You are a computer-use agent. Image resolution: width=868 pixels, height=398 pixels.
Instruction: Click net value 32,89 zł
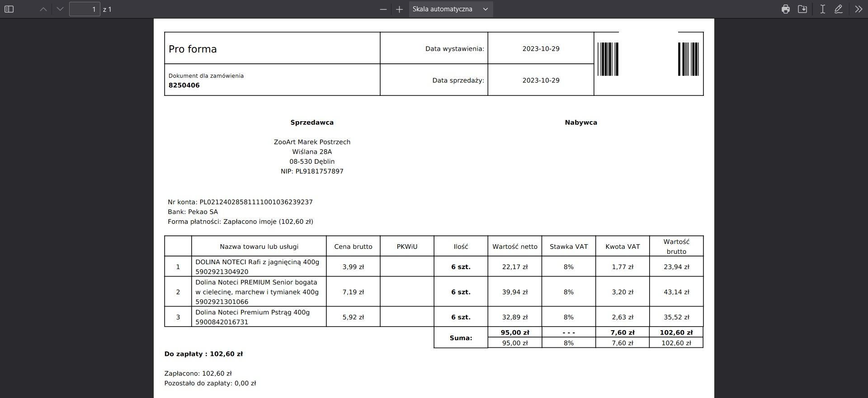pyautogui.click(x=515, y=317)
